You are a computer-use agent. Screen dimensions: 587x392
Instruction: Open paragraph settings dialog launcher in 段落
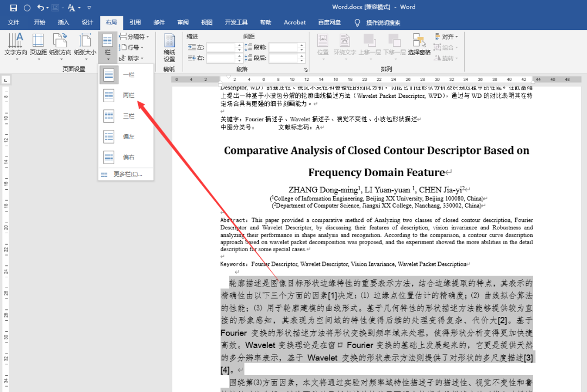tap(305, 70)
